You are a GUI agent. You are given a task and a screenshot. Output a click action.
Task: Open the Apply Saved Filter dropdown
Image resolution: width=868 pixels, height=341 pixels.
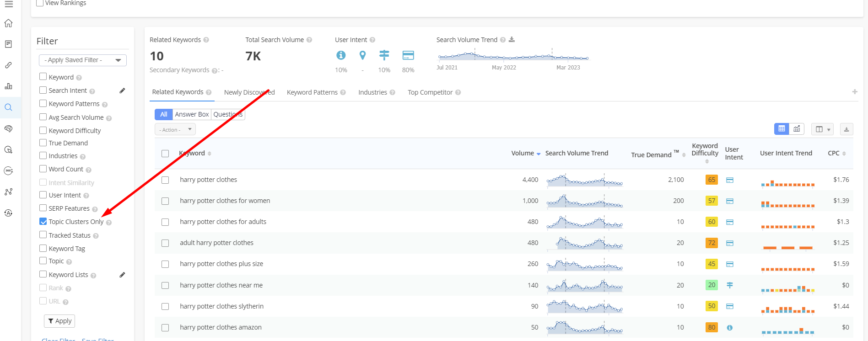click(x=83, y=60)
